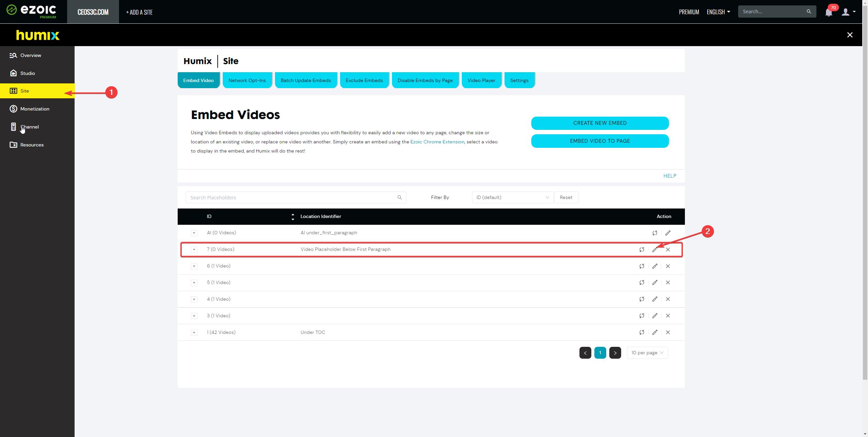Focus the Search Placeholders field
Viewport: 868px width, 437px height.
(296, 197)
